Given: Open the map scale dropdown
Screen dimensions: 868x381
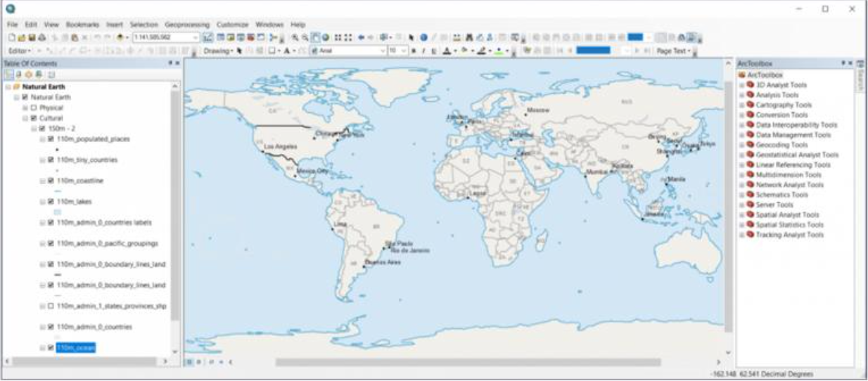Looking at the screenshot, I should tap(196, 37).
